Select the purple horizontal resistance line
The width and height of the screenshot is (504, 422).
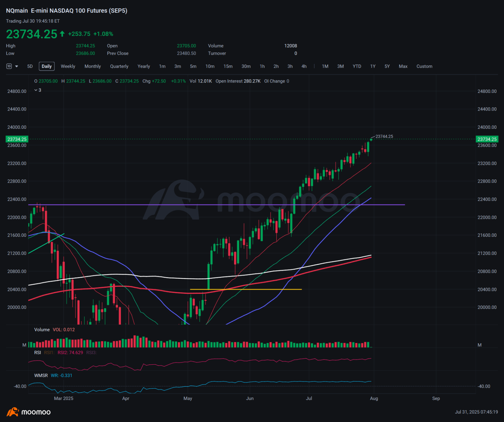tap(217, 205)
